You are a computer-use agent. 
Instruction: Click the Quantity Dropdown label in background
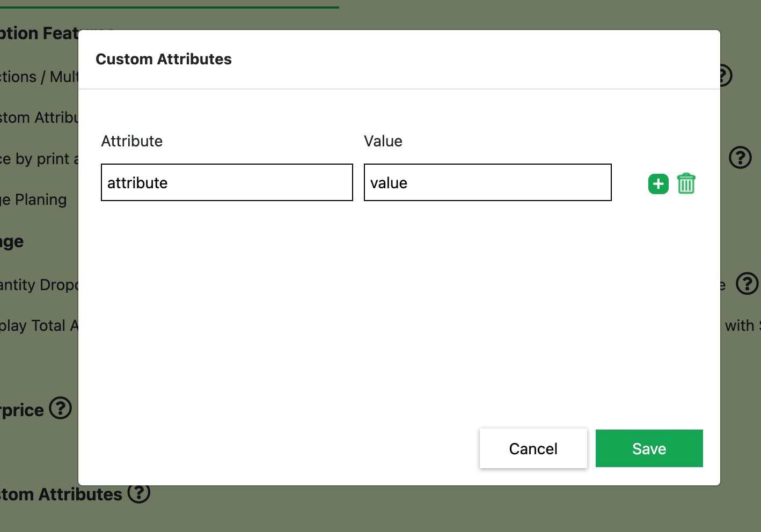point(39,285)
